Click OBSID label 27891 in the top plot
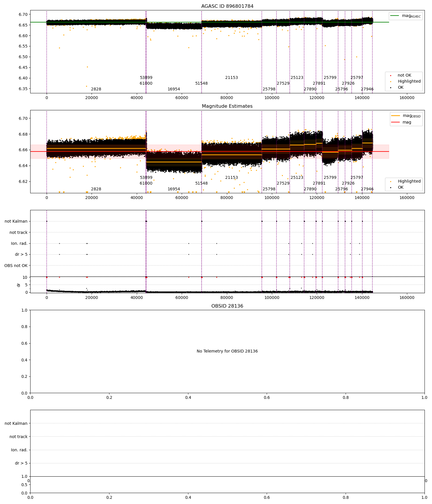 [319, 84]
